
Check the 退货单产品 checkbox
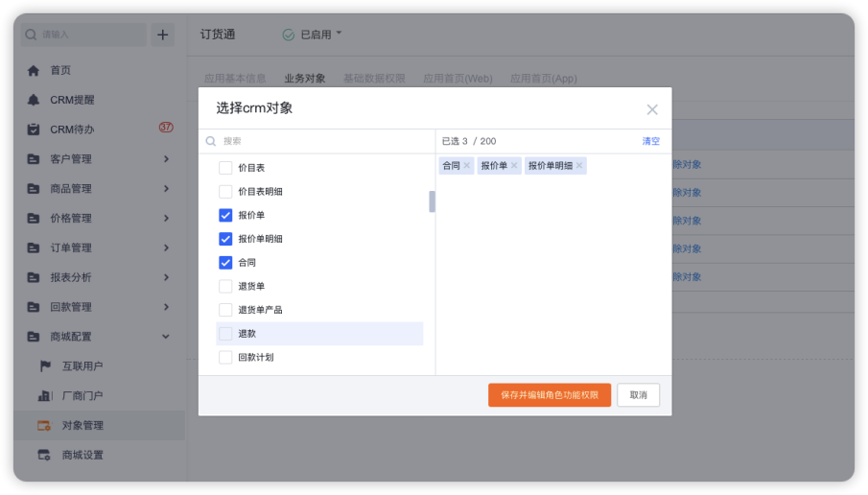click(225, 310)
